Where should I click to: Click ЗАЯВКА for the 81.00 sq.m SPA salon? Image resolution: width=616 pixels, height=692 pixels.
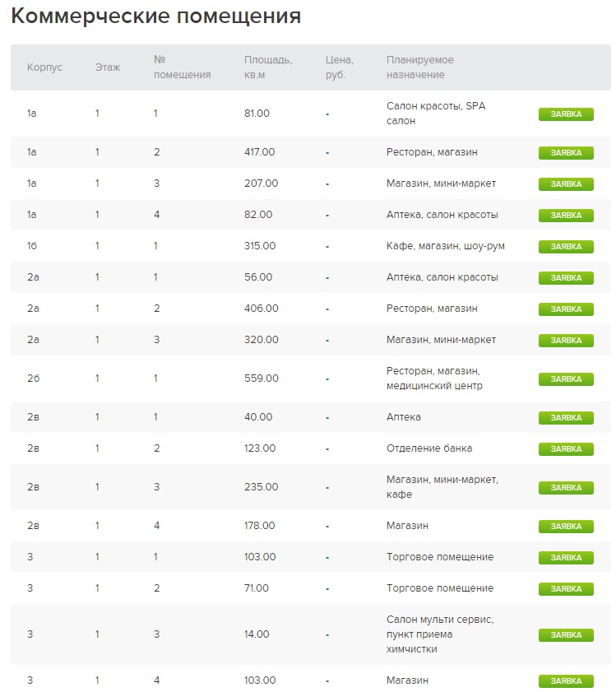point(565,114)
